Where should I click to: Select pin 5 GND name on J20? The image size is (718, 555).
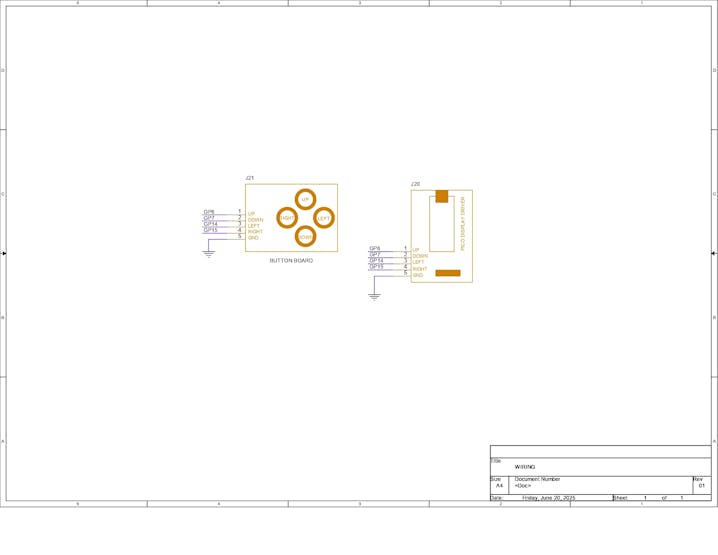click(418, 275)
